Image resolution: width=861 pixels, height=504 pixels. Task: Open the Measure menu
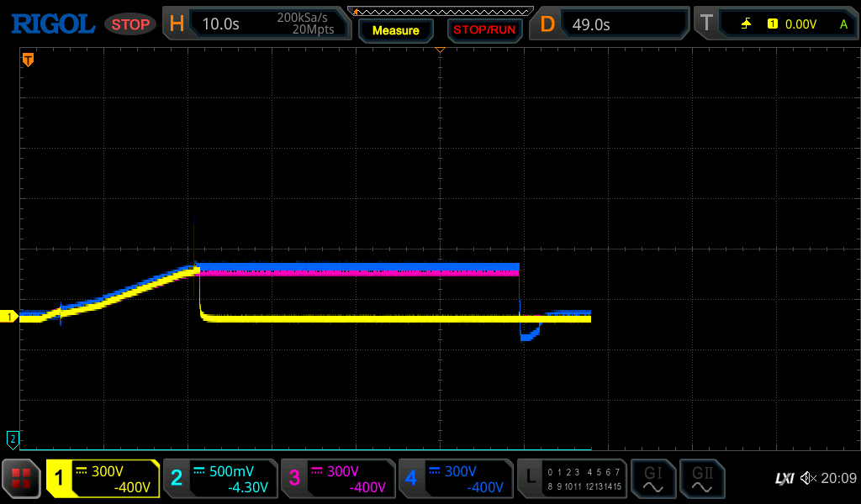pyautogui.click(x=395, y=30)
